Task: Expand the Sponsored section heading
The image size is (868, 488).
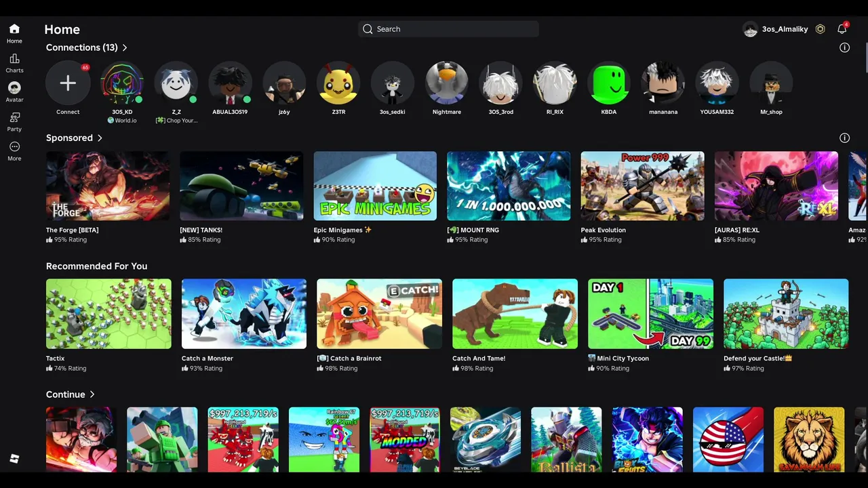Action: pos(74,138)
